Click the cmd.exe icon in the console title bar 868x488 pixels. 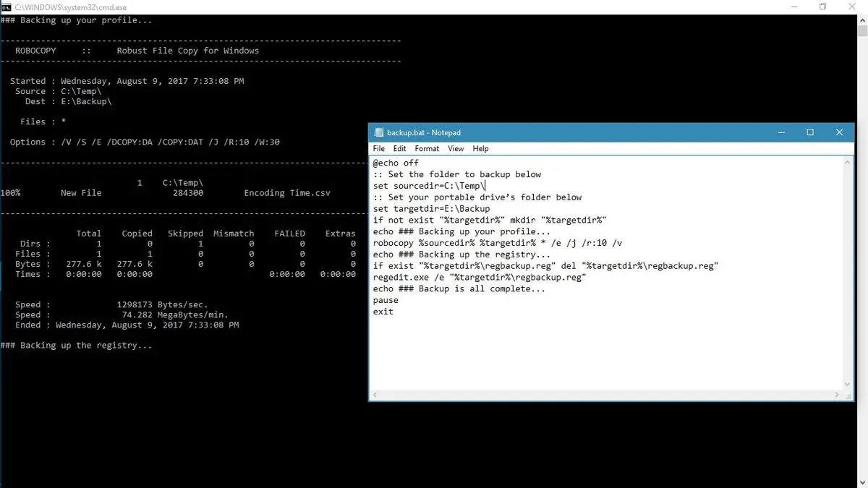pyautogui.click(x=7, y=7)
